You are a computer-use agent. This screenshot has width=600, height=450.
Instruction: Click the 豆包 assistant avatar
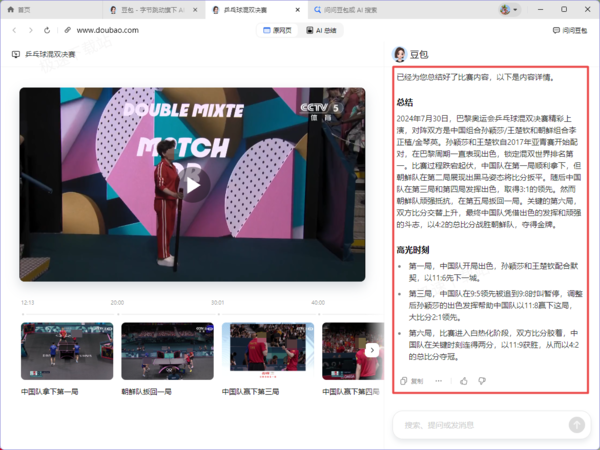pos(400,54)
